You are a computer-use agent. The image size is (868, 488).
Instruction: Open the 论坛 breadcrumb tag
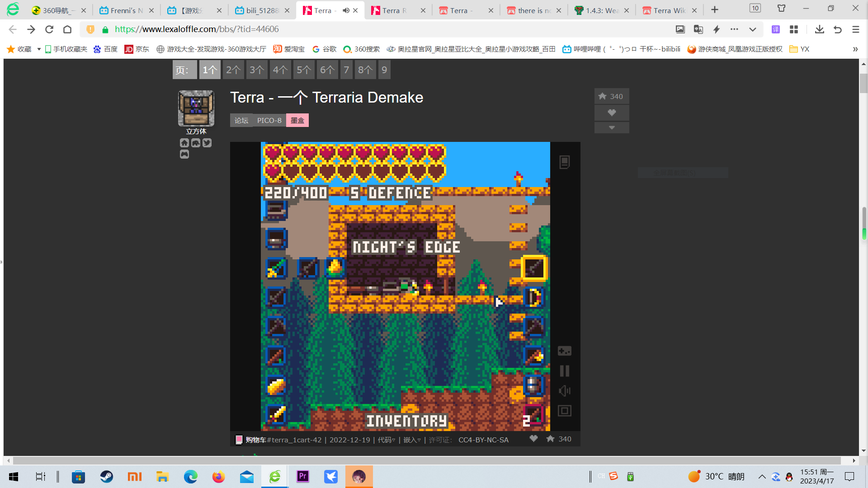coord(241,120)
